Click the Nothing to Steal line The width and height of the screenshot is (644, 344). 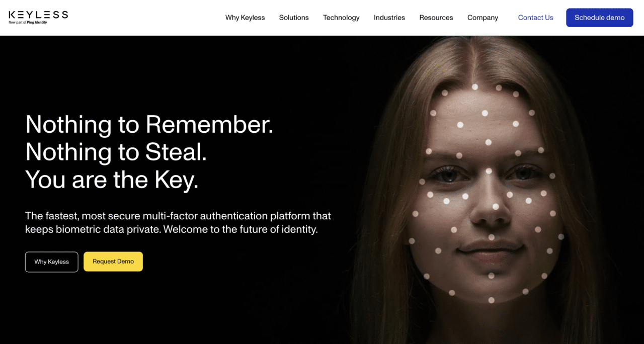click(116, 152)
